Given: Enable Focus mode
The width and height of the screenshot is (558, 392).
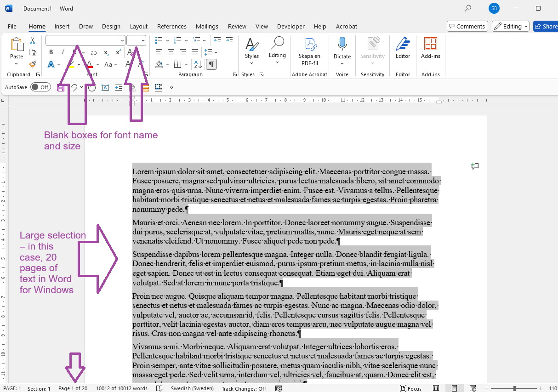Looking at the screenshot, I should [410, 388].
